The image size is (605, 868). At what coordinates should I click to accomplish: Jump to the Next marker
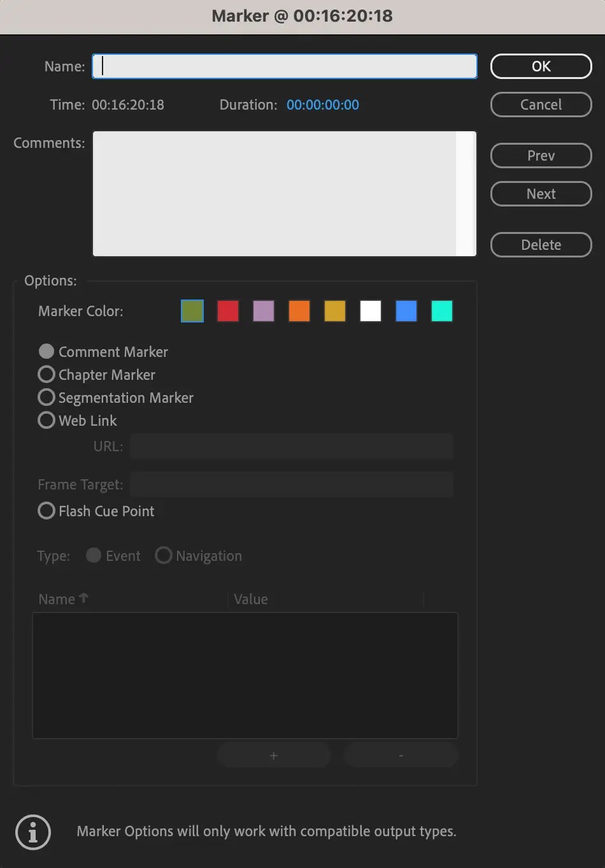click(541, 194)
